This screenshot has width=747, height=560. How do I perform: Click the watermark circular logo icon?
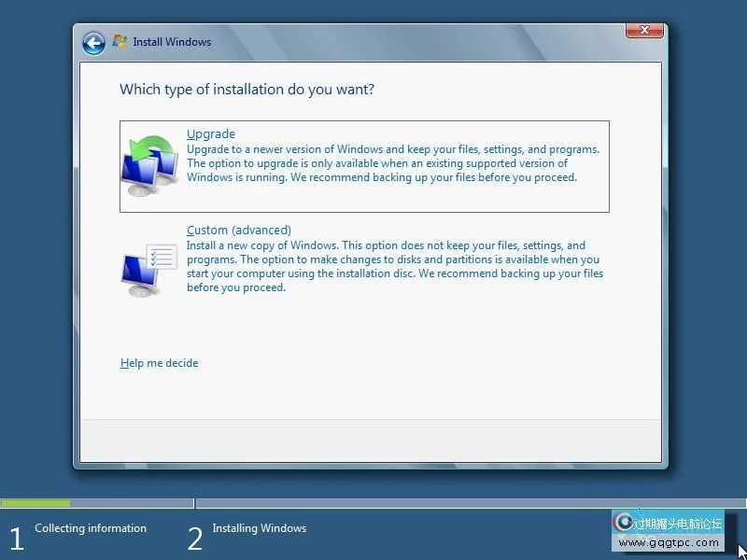(624, 523)
